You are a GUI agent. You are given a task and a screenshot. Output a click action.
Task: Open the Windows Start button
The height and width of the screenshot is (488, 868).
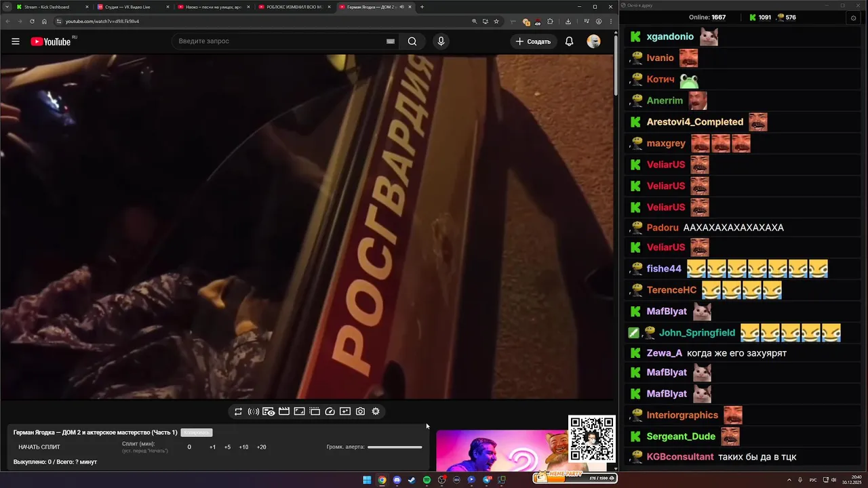tap(367, 480)
